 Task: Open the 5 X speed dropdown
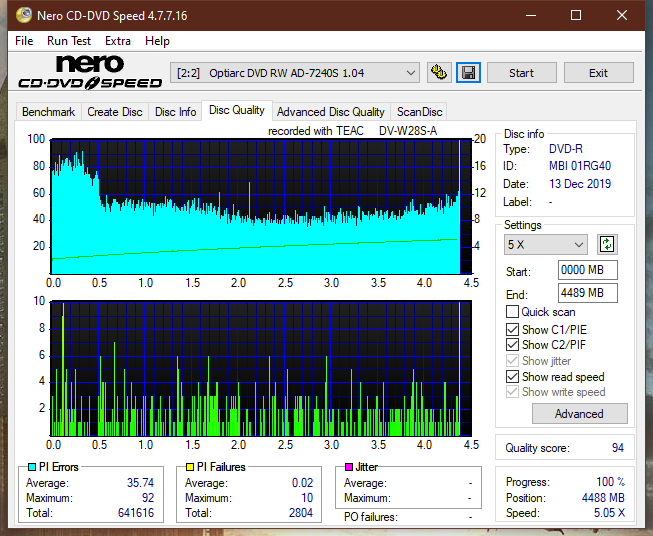click(545, 244)
